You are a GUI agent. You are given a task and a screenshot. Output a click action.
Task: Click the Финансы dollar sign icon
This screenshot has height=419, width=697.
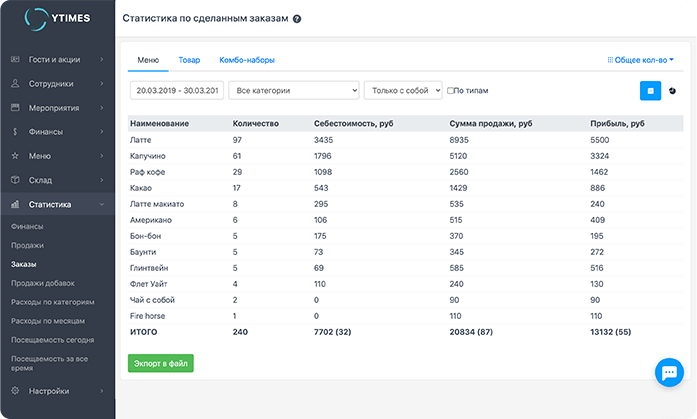point(15,132)
